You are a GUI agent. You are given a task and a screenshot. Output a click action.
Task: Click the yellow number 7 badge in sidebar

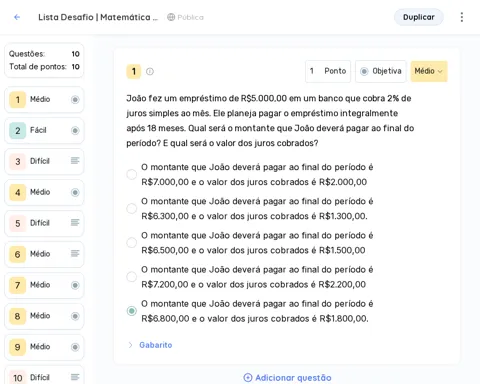(18, 285)
